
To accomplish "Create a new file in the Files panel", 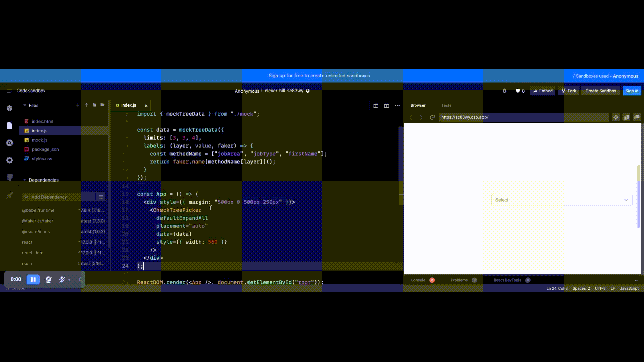I will pos(94,105).
